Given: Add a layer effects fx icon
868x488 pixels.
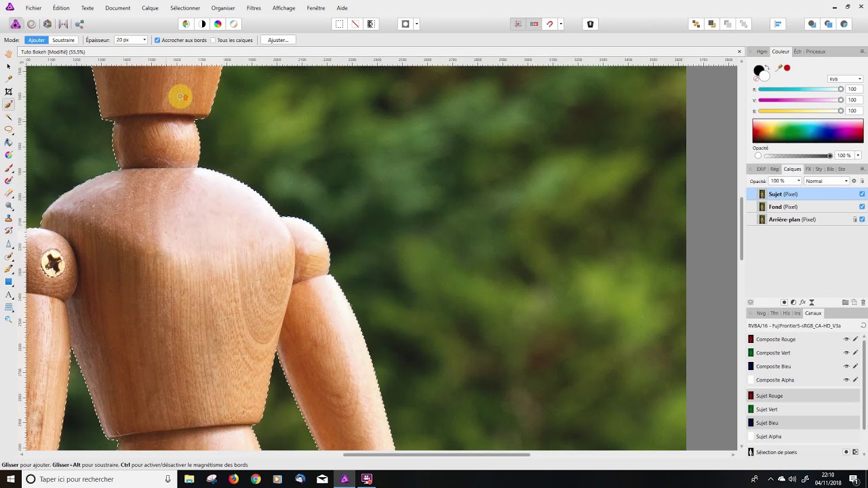Looking at the screenshot, I should [x=802, y=302].
